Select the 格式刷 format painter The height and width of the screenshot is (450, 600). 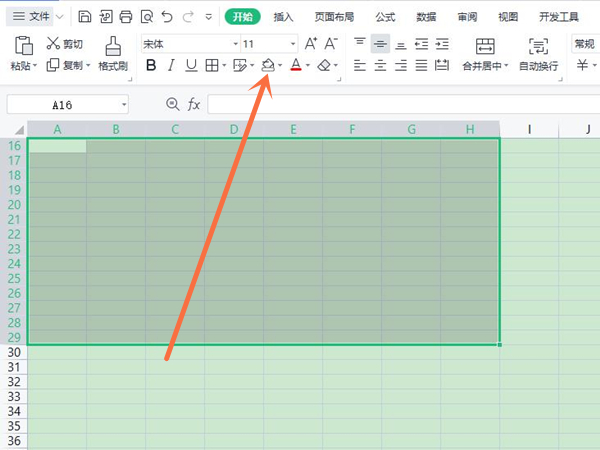tap(113, 54)
